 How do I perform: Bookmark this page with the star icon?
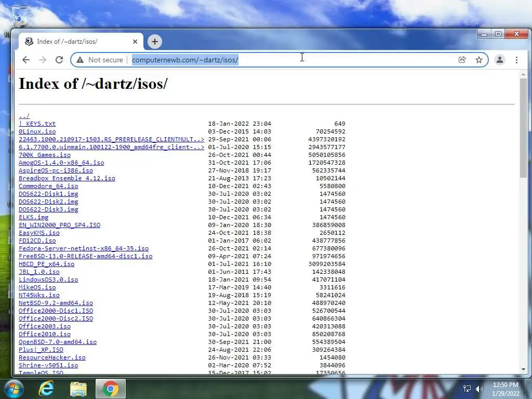click(478, 60)
